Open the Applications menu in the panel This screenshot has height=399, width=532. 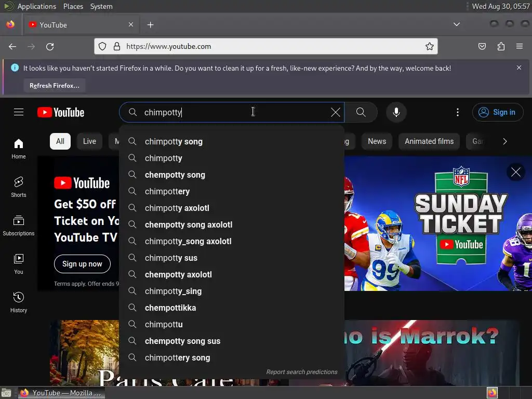pyautogui.click(x=37, y=6)
